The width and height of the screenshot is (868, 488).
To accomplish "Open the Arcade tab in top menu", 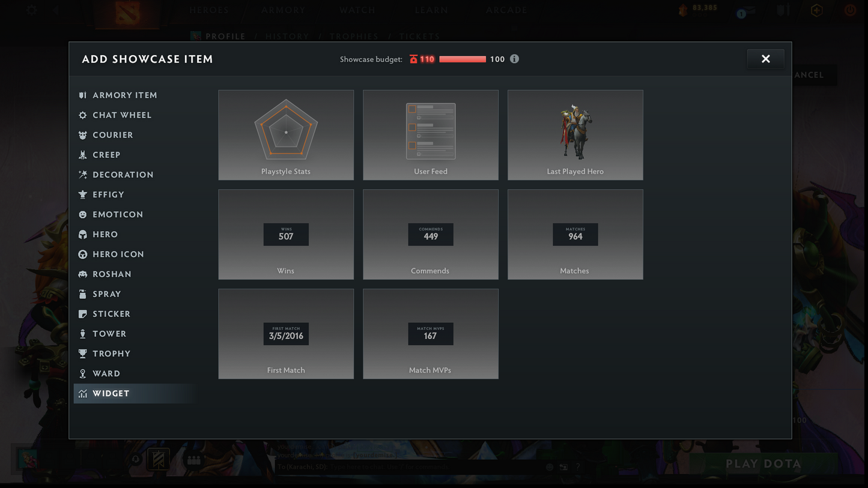I will click(x=506, y=10).
